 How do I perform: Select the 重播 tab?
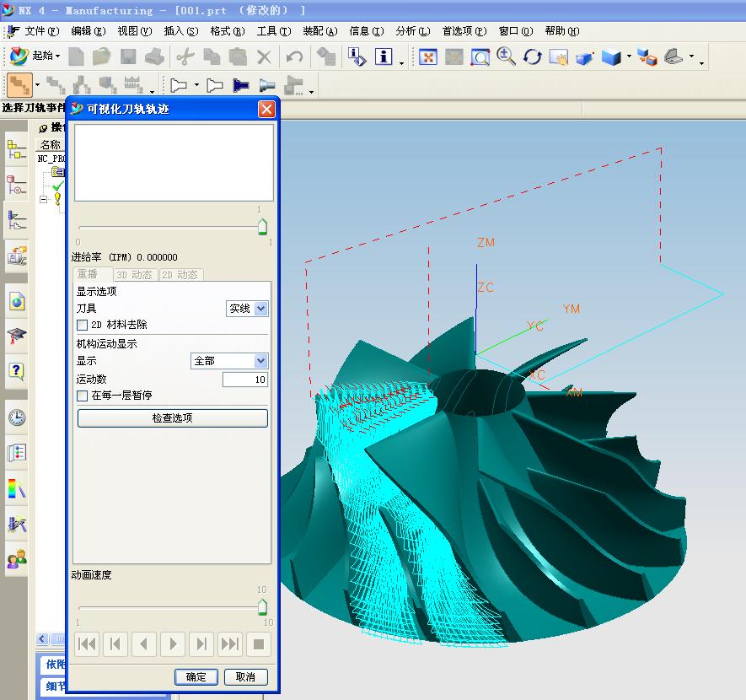pos(92,274)
